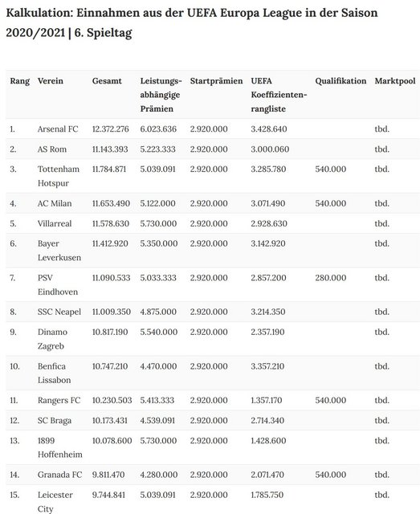Click the UEFA Koeffizientenrangliste header
This screenshot has width=420, height=514.
(279, 95)
